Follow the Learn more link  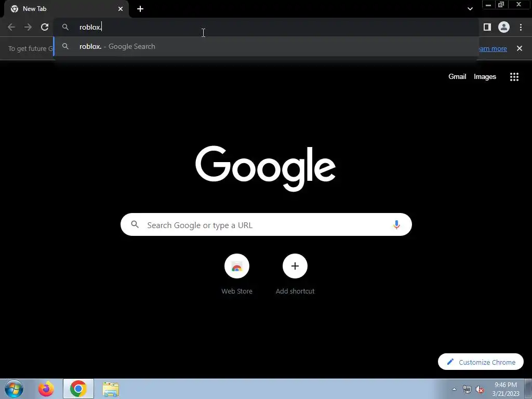pos(493,48)
